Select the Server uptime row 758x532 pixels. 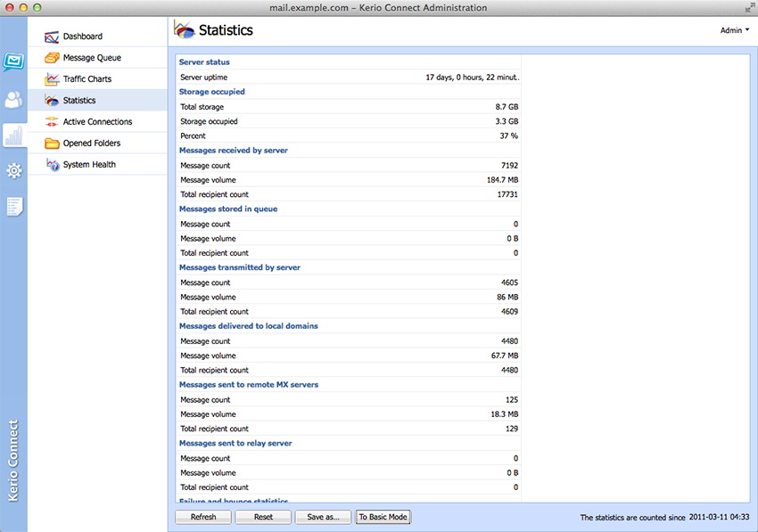349,78
